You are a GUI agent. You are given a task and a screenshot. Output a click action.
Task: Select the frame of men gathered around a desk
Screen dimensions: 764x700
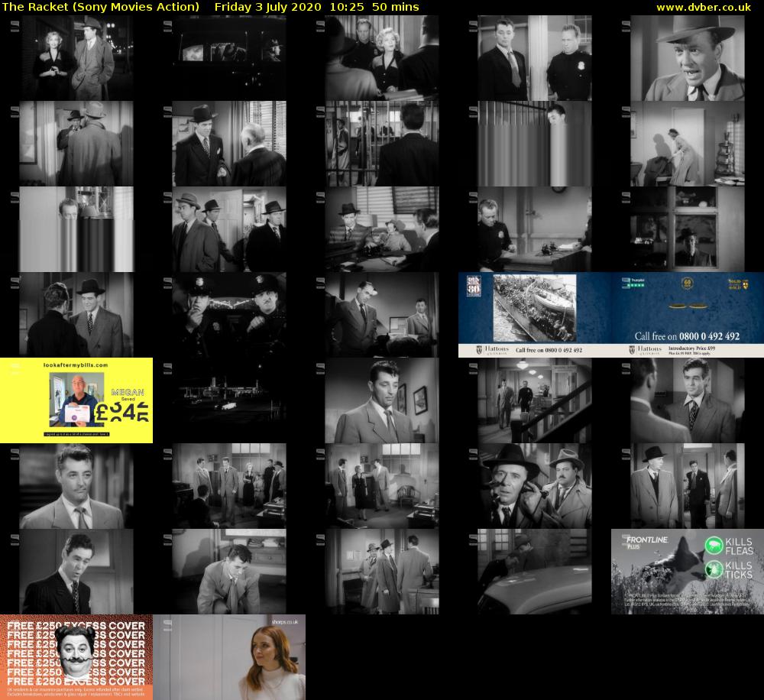[382, 228]
